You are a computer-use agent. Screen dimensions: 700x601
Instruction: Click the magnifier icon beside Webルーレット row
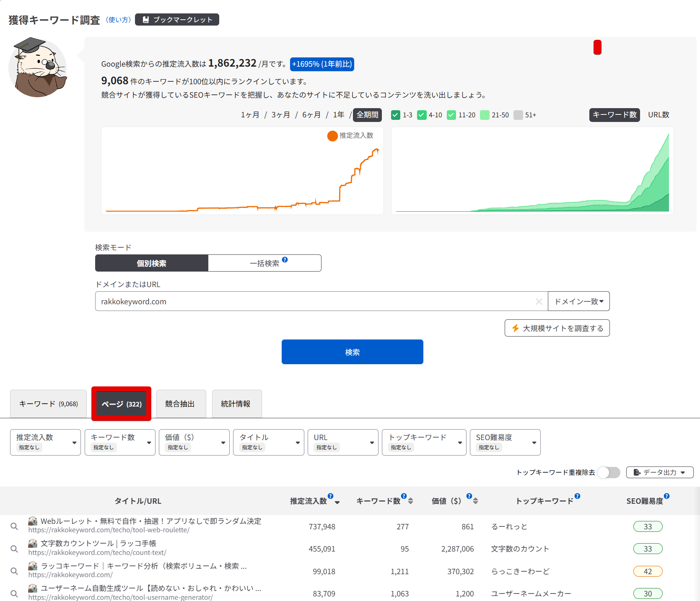click(x=14, y=526)
